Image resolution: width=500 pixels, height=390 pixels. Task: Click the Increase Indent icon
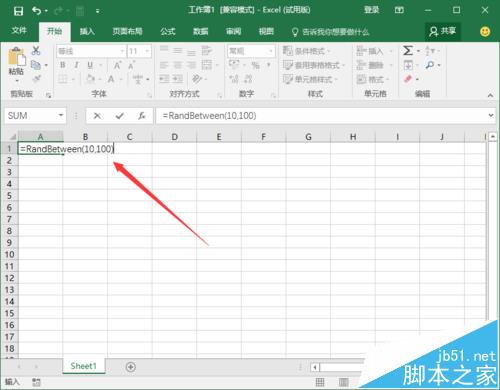click(x=178, y=79)
